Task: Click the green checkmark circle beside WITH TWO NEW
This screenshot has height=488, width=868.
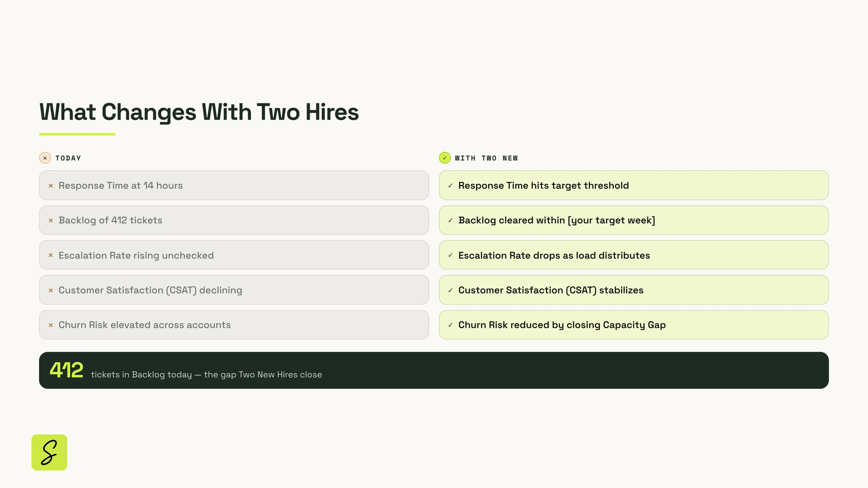Action: pos(444,158)
